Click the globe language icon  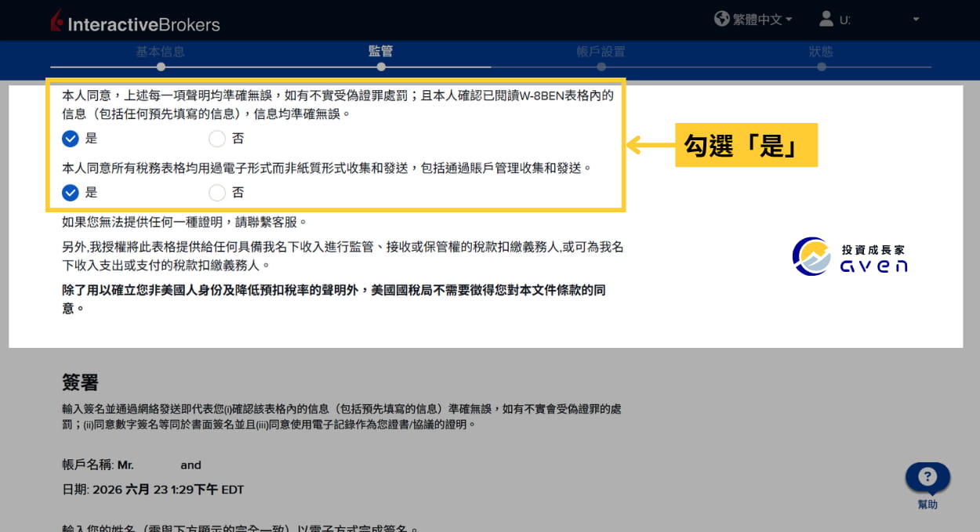[722, 19]
